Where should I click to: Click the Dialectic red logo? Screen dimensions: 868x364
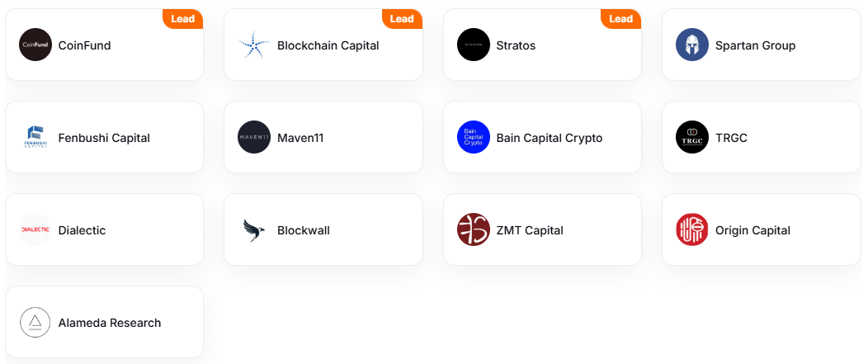[35, 229]
